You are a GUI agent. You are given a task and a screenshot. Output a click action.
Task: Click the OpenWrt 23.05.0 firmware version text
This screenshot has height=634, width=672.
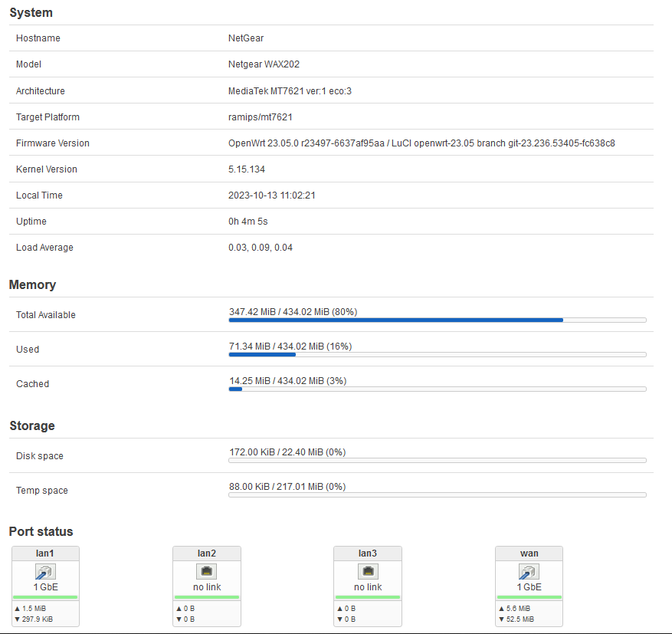(x=421, y=143)
